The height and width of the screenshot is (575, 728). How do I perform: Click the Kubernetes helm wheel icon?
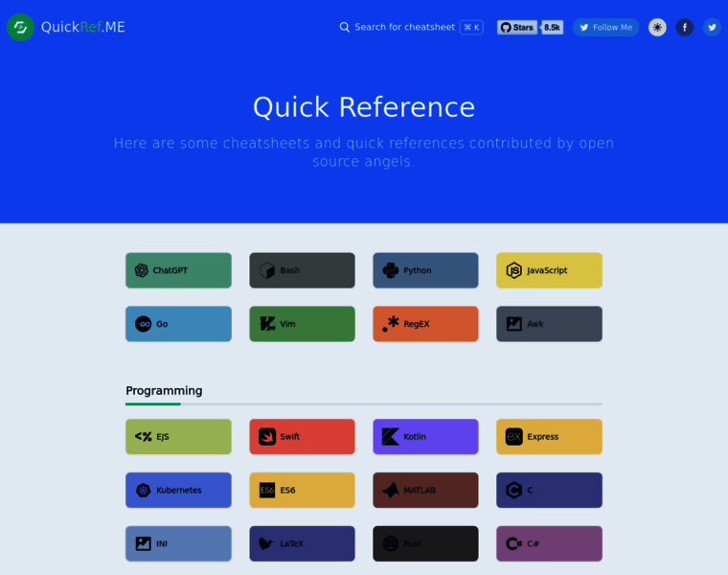click(144, 490)
